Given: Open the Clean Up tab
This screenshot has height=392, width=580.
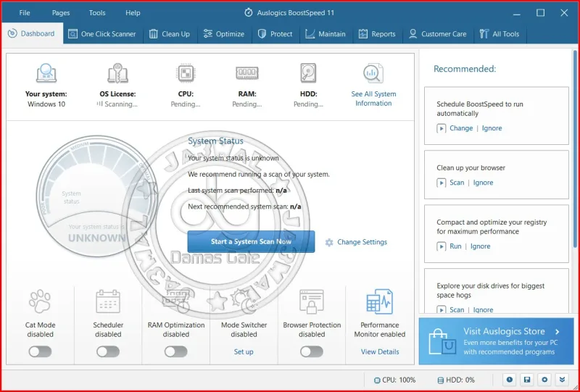Looking at the screenshot, I should tap(170, 34).
